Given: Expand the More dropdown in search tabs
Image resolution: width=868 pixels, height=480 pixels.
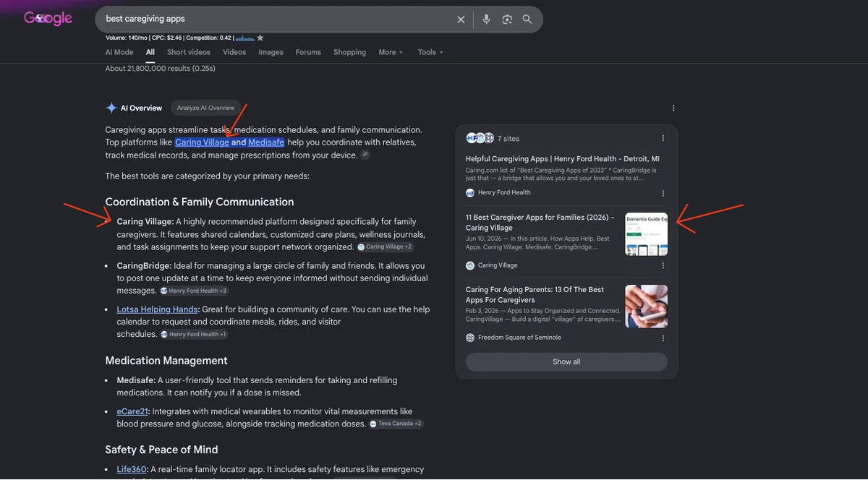Looking at the screenshot, I should tap(391, 52).
